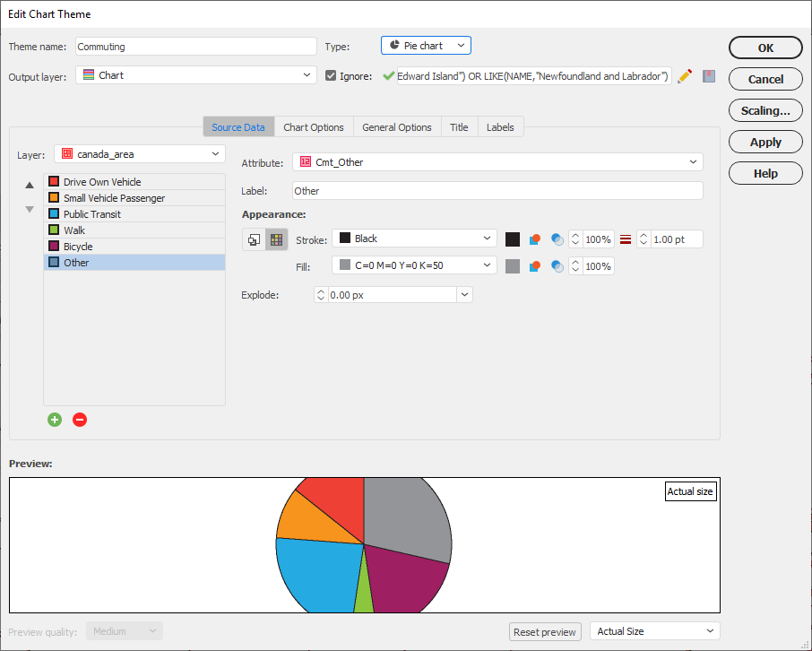The height and width of the screenshot is (651, 812).
Task: Open the expression library bookmark icon
Action: click(709, 76)
